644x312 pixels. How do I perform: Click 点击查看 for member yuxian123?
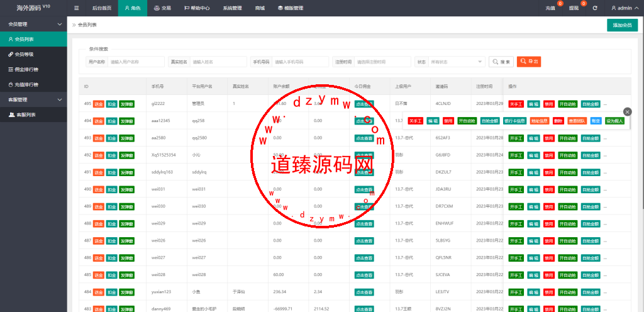click(364, 292)
